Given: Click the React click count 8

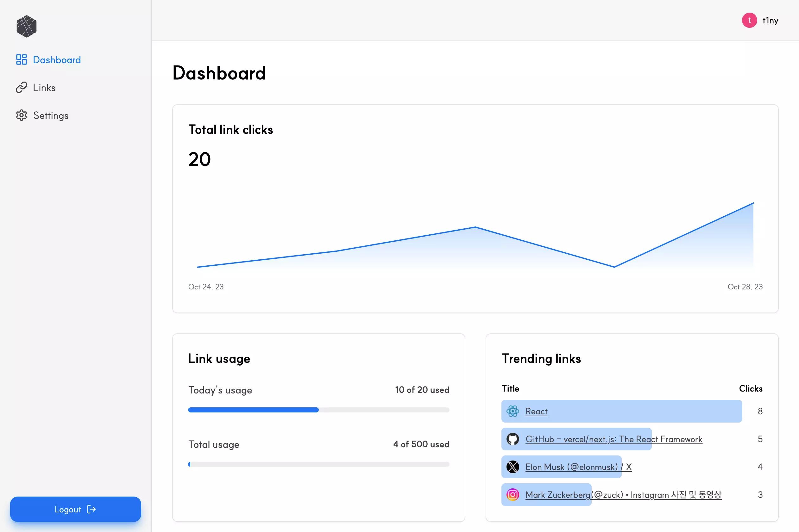Looking at the screenshot, I should (760, 411).
